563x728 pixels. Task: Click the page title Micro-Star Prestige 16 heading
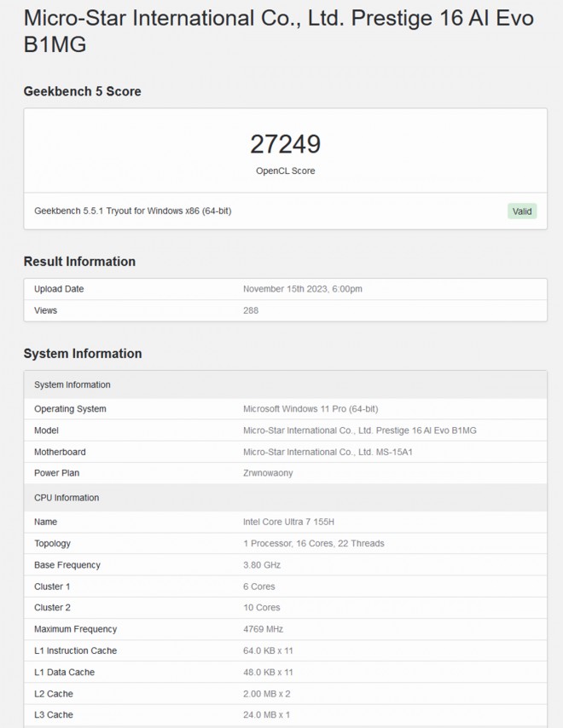coord(279,32)
